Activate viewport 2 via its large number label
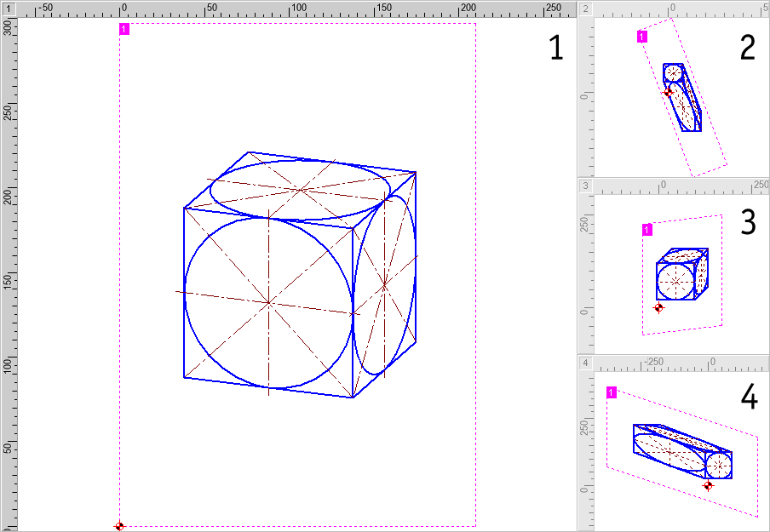 coord(747,49)
